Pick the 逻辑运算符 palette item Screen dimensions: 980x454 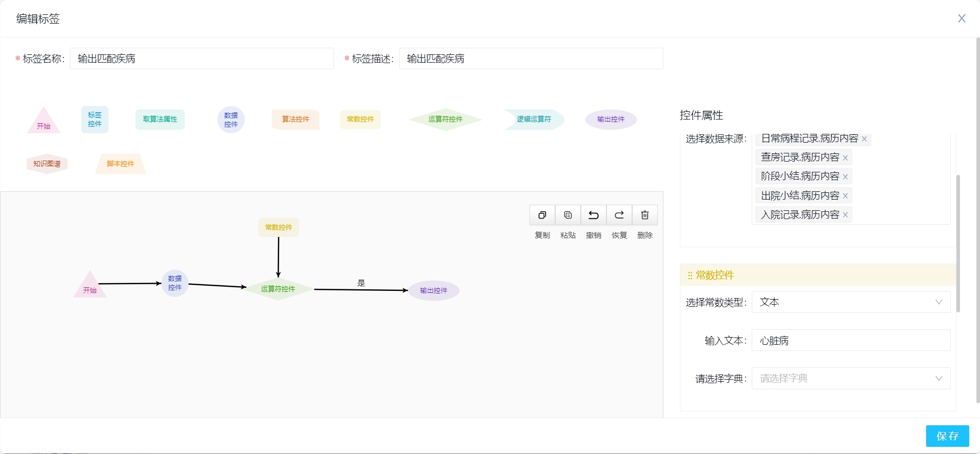click(534, 120)
